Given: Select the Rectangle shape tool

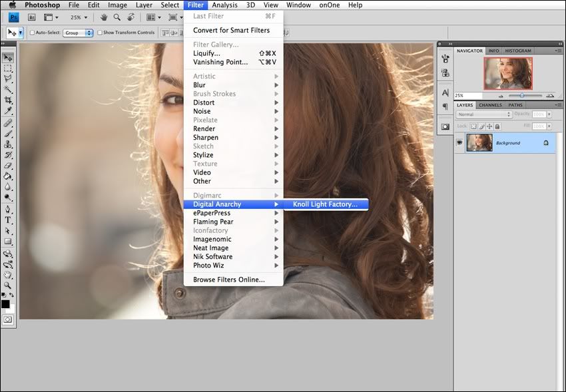Looking at the screenshot, I should 8,242.
